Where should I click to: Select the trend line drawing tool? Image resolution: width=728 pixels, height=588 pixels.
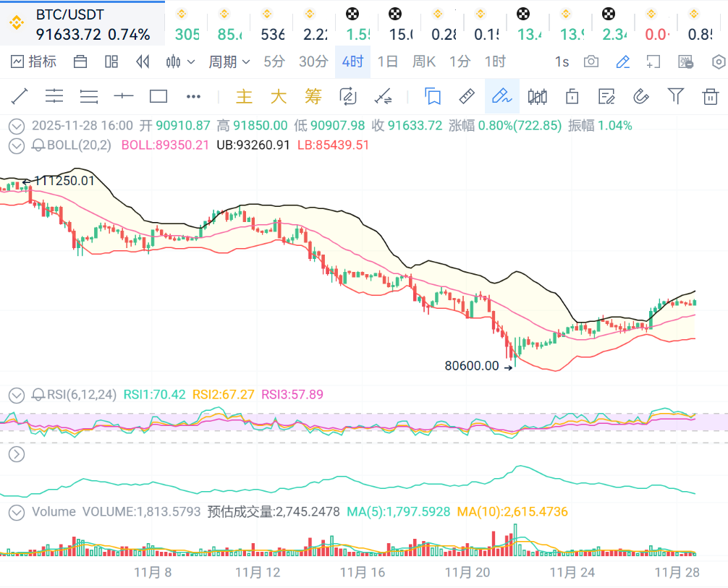point(20,96)
